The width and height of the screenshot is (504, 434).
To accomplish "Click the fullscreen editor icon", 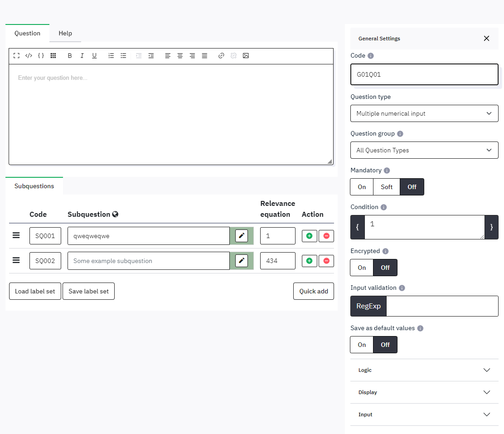I will [16, 56].
